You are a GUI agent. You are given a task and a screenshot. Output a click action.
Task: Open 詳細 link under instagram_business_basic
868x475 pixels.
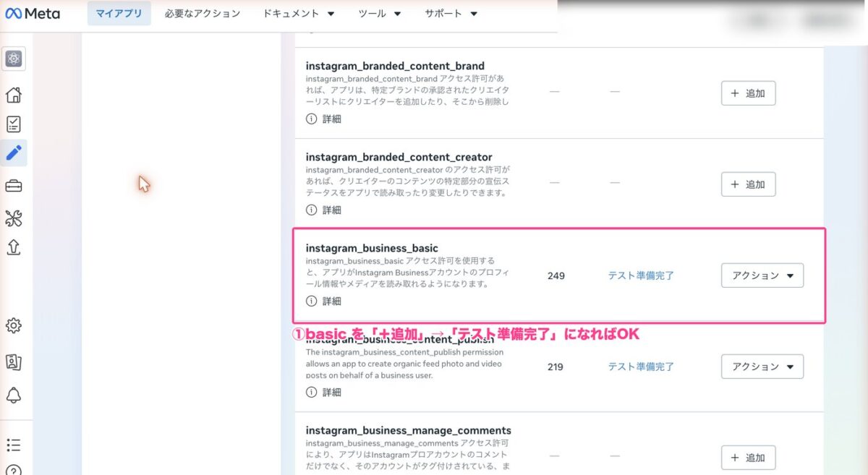(332, 301)
